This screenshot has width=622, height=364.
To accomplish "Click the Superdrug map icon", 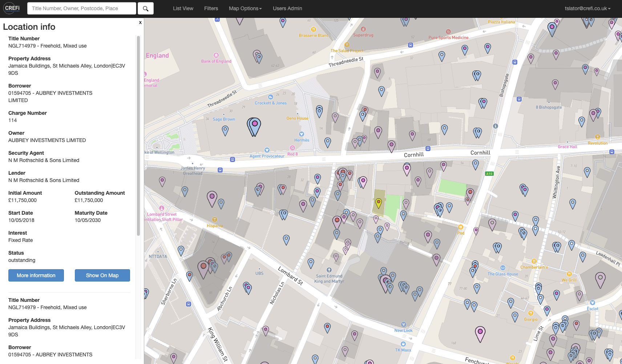I will [363, 29].
